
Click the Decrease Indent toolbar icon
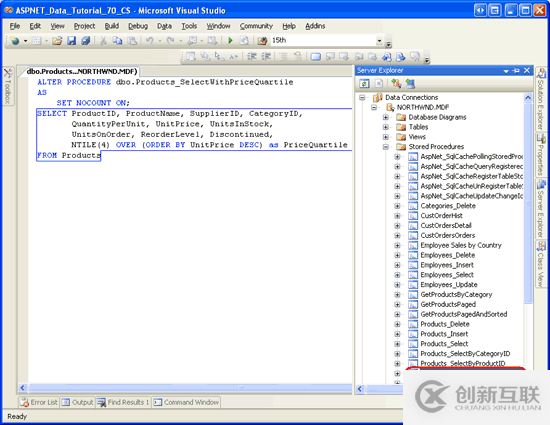(252, 56)
